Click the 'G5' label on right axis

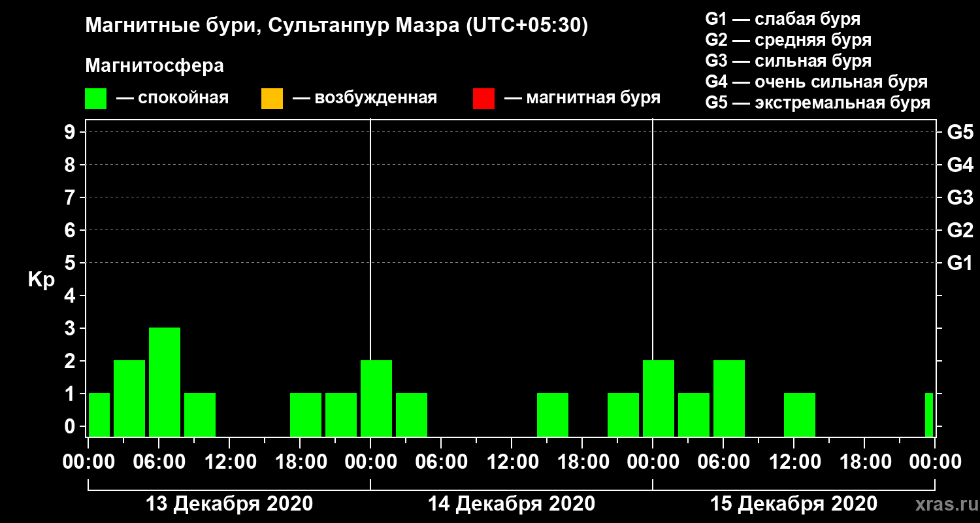point(960,132)
